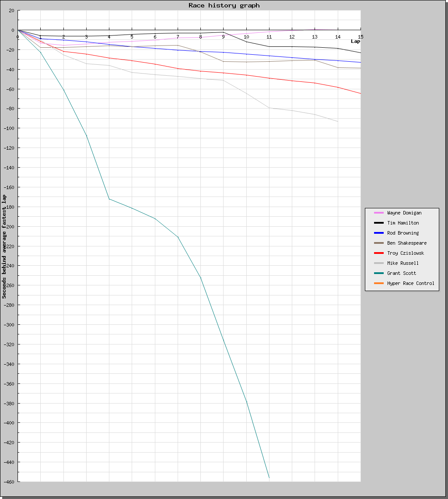This screenshot has height=499, width=448.
Task: Click Rod Browning's blue line end at lap 15
Action: pyautogui.click(x=360, y=62)
